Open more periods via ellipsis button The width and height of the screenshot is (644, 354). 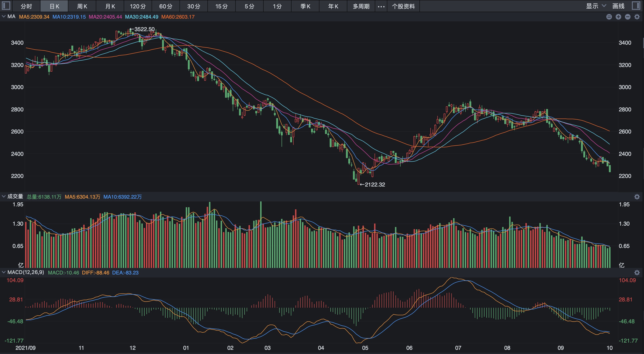tap(381, 6)
